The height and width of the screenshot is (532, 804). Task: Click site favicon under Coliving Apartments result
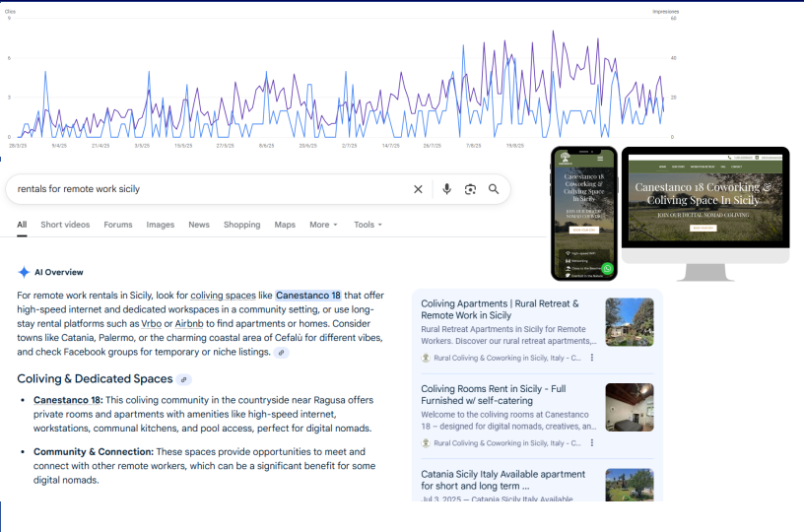click(x=426, y=358)
